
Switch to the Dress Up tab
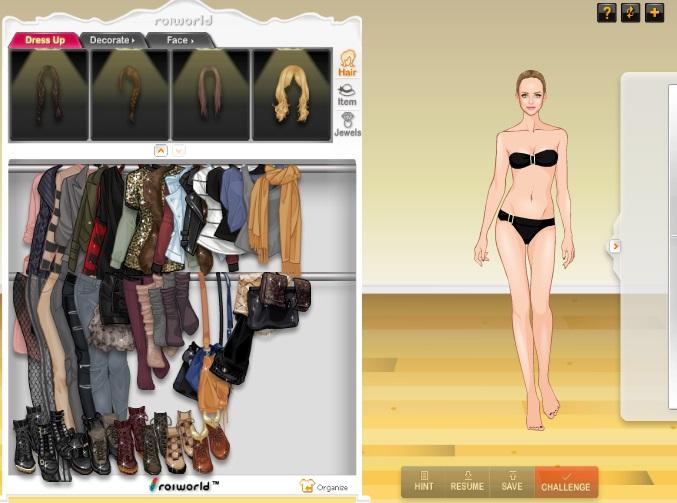coord(45,40)
